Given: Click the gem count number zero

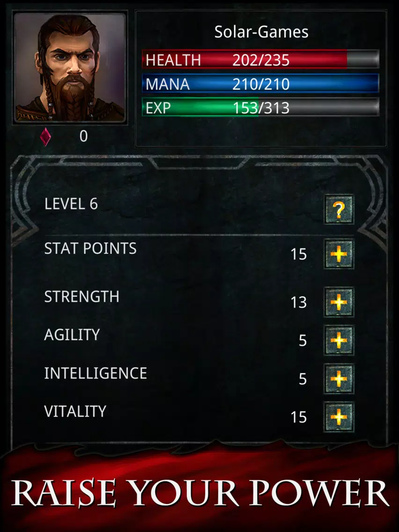Looking at the screenshot, I should coord(83,136).
